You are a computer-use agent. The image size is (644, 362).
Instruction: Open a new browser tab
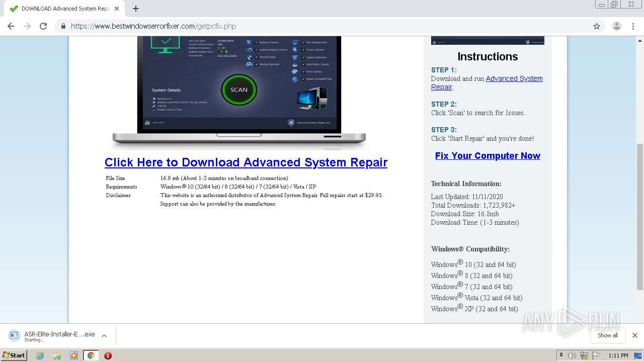(x=136, y=9)
